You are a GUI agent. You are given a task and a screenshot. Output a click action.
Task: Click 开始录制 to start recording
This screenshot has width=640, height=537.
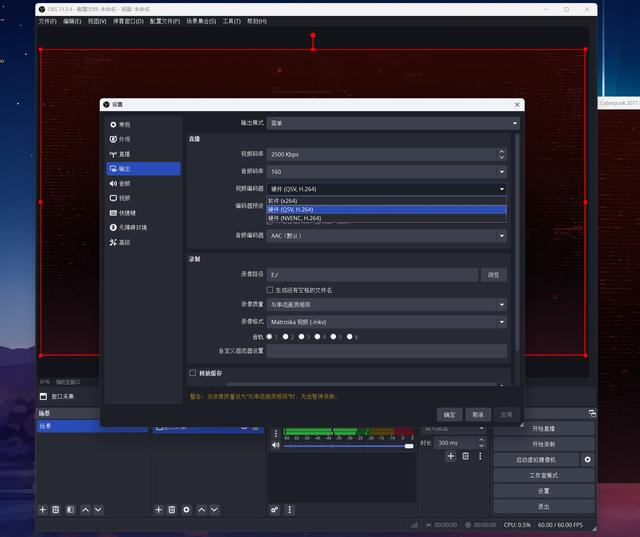point(544,444)
